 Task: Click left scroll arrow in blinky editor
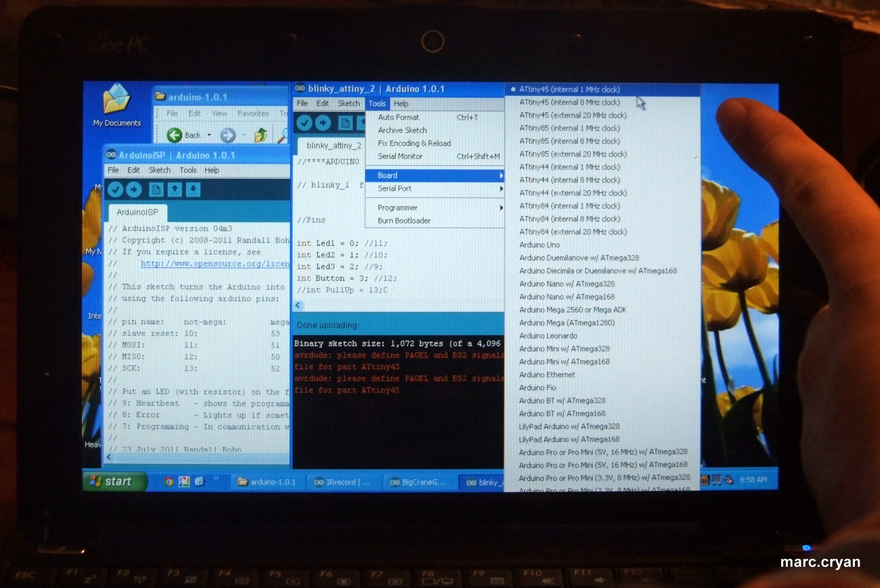click(x=298, y=305)
